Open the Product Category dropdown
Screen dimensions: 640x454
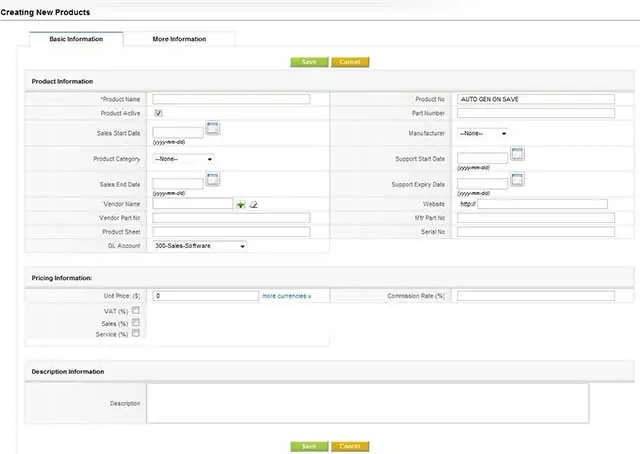coord(183,159)
